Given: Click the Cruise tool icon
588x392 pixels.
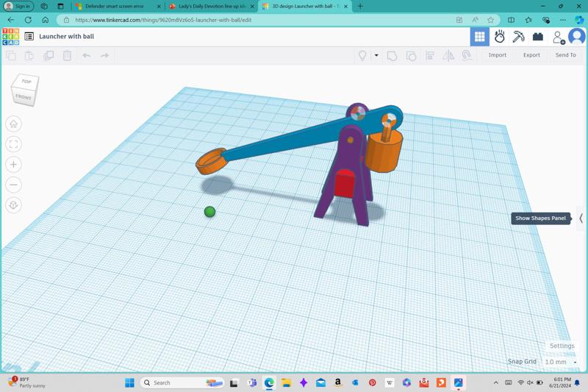Looking at the screenshot, I should pos(467,55).
